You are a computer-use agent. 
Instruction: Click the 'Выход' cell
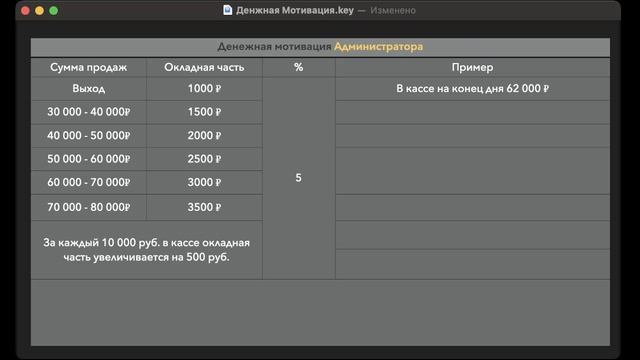tap(89, 89)
